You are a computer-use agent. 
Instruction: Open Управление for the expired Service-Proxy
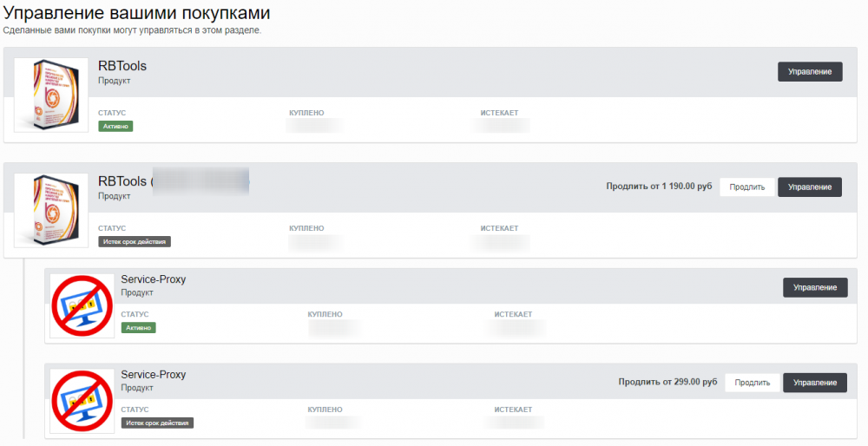coord(815,382)
